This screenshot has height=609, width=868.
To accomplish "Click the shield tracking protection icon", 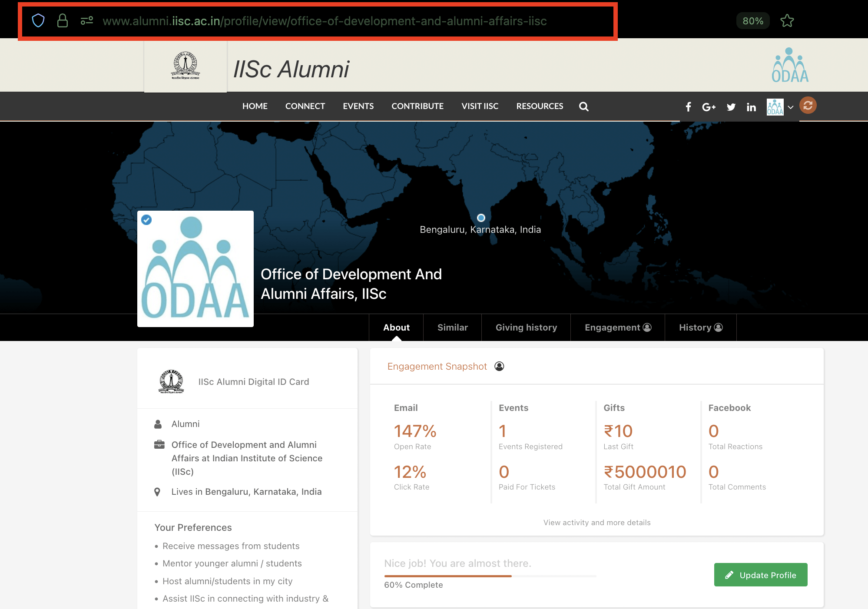I will (38, 20).
